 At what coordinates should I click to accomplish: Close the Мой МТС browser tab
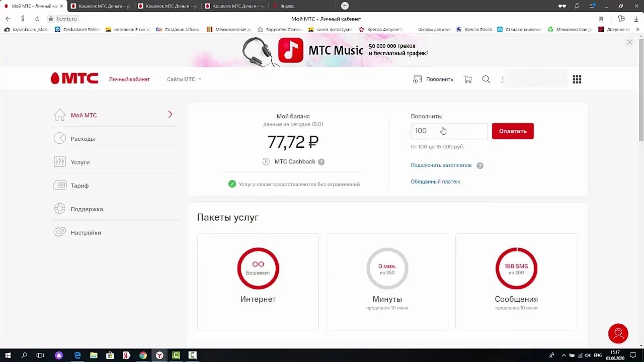(61, 6)
